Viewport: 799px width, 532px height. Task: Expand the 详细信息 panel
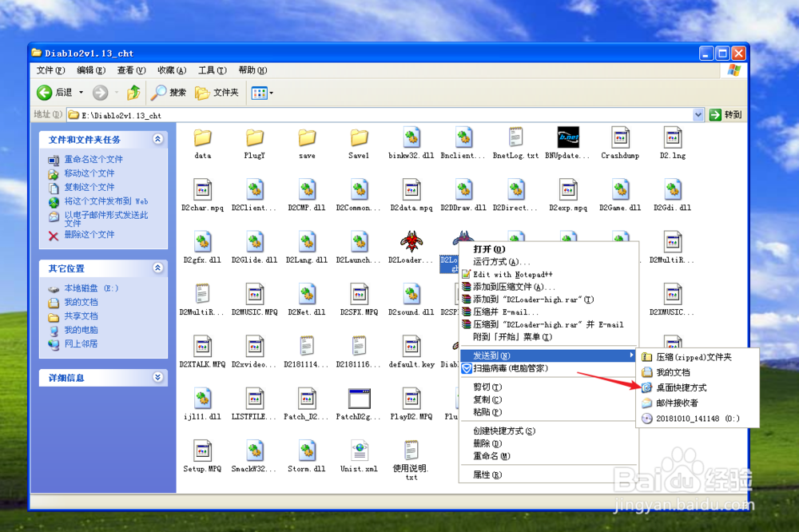click(x=158, y=377)
